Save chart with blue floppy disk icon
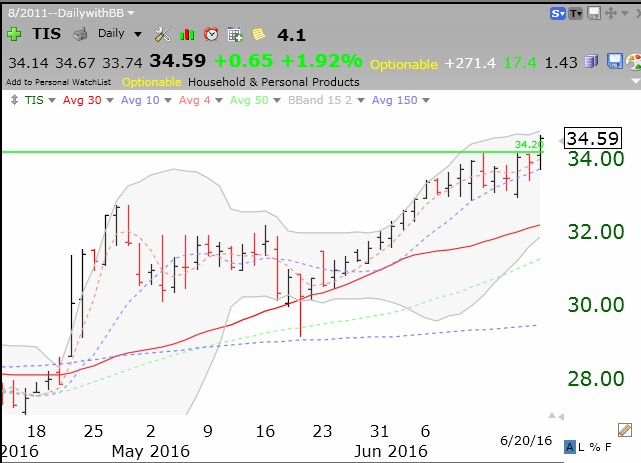This screenshot has height=463, width=641. [x=614, y=61]
